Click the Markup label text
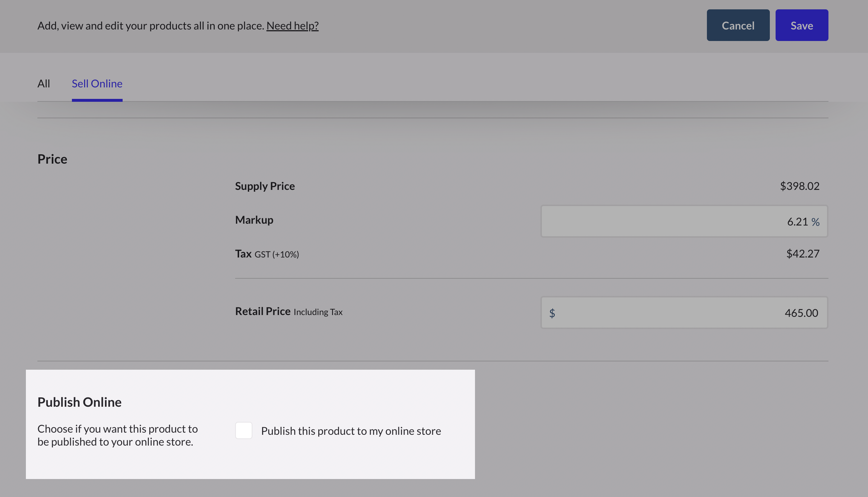Viewport: 868px width, 497px height. [254, 220]
